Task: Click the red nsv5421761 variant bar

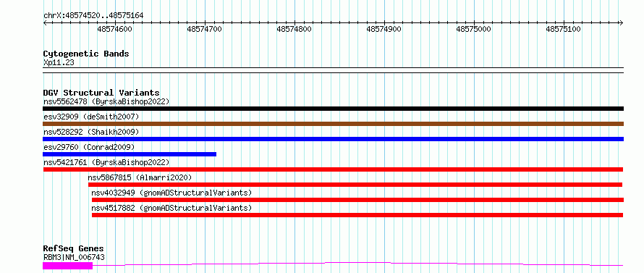Action: (333, 169)
